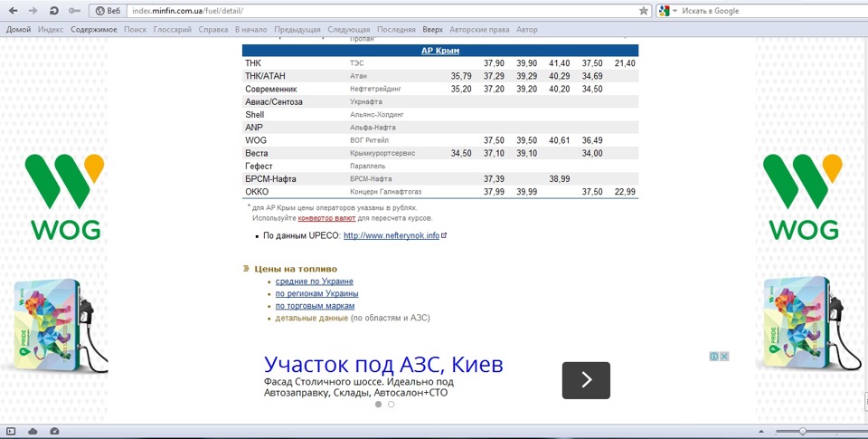Open Глоссарий navigation item
Image resolution: width=868 pixels, height=439 pixels.
172,30
